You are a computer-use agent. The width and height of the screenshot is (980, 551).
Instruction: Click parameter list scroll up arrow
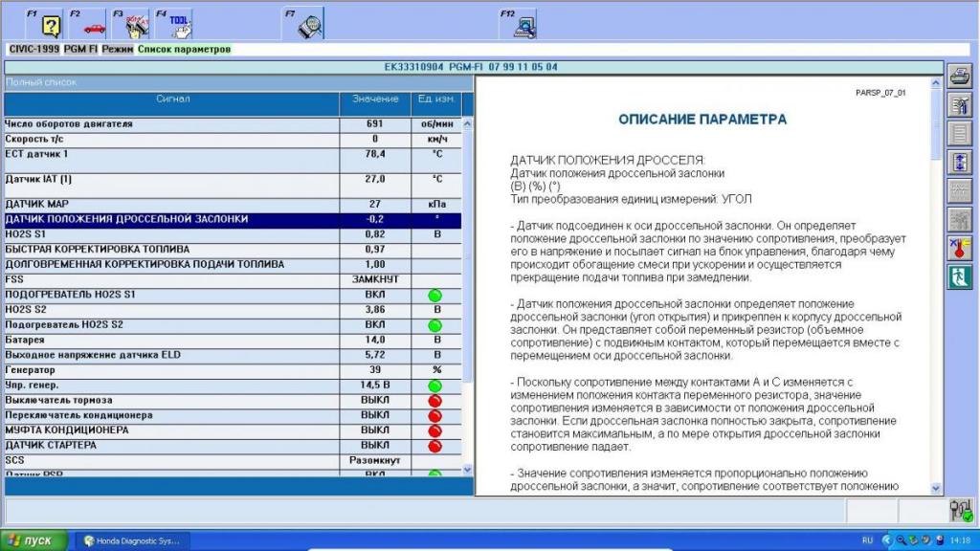coord(467,123)
